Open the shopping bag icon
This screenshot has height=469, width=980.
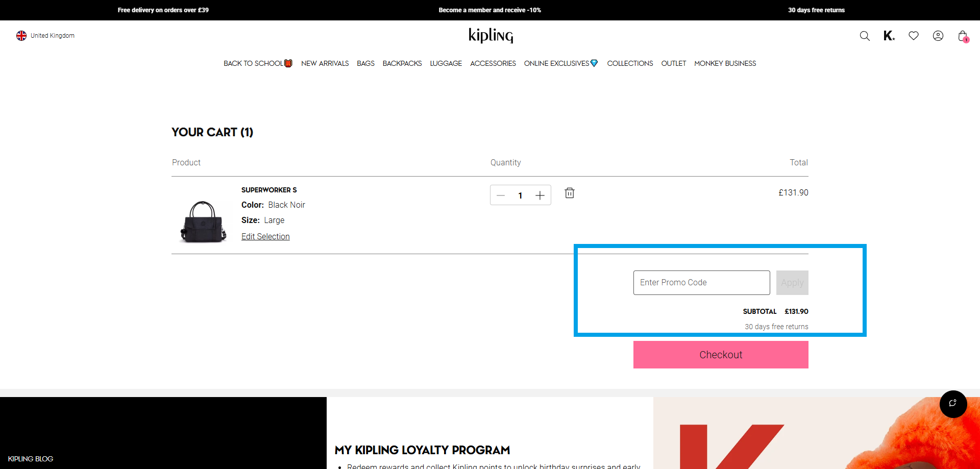(x=963, y=36)
